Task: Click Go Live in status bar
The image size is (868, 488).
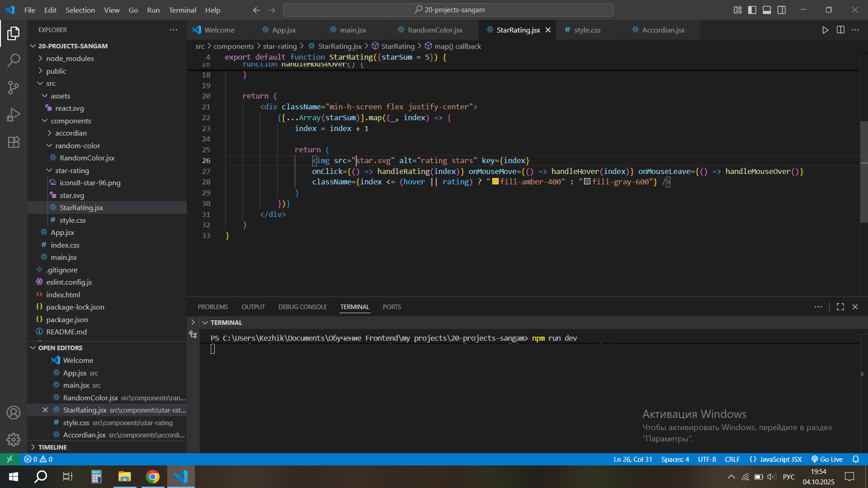Action: point(827,459)
